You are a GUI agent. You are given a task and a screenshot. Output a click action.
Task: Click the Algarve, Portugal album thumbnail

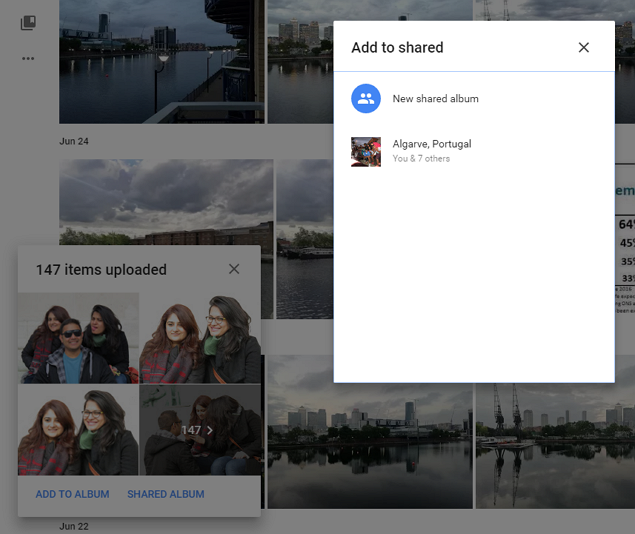point(366,152)
